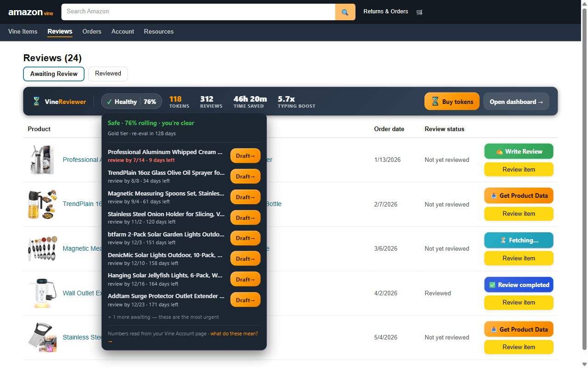The height and width of the screenshot is (368, 588).
Task: Draft review for Hanging Solar Jellyfish Lights
Action: tap(245, 280)
